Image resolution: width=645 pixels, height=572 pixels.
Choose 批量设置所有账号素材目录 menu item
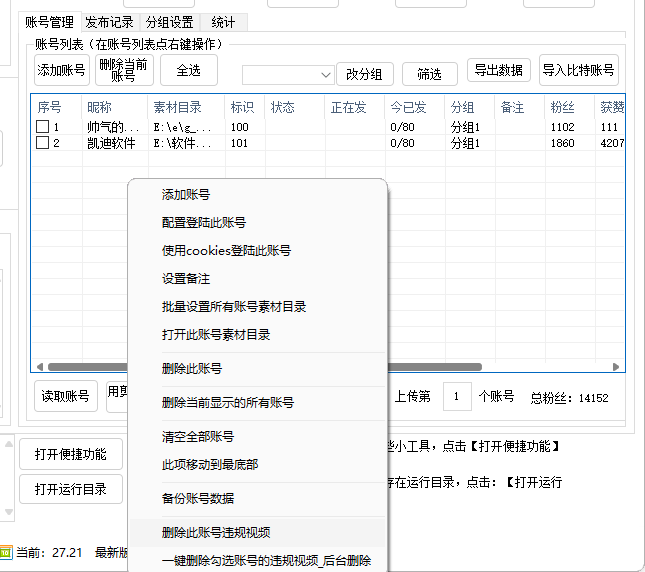coord(258,306)
